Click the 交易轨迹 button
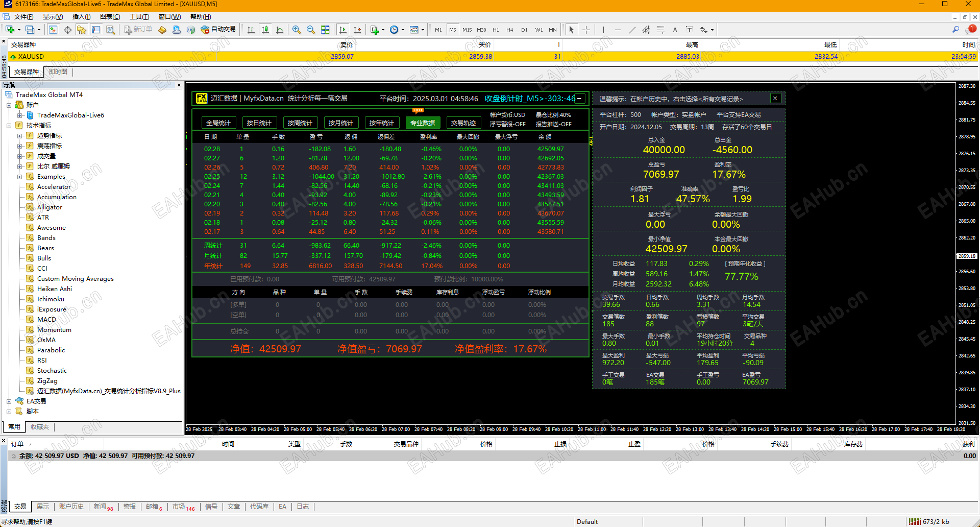 tap(463, 123)
